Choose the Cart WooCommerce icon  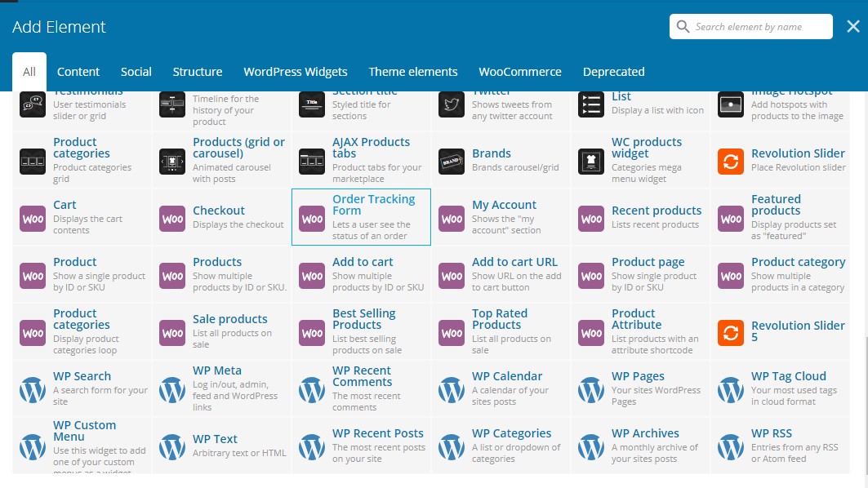tap(33, 219)
